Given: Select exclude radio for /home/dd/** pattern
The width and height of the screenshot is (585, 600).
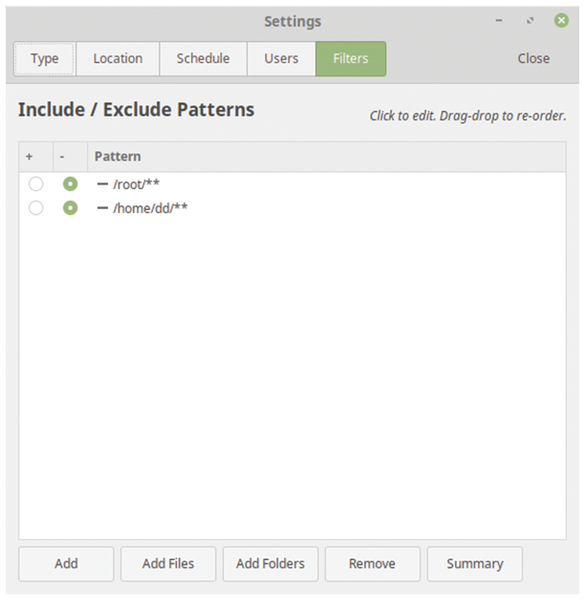Looking at the screenshot, I should (70, 208).
